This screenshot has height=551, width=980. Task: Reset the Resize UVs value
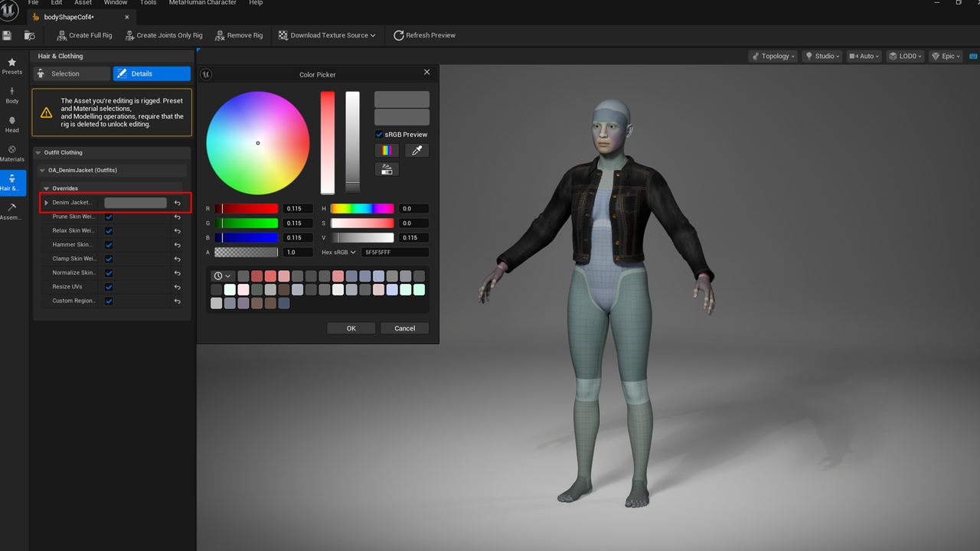pos(178,287)
